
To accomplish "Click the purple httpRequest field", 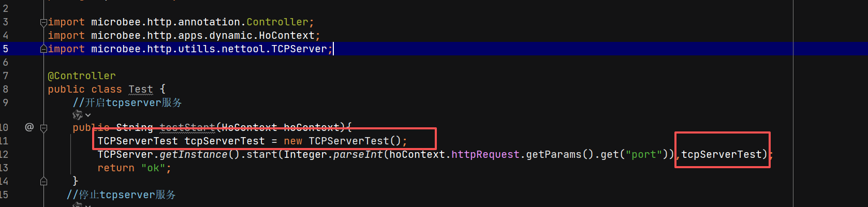I will pyautogui.click(x=485, y=154).
